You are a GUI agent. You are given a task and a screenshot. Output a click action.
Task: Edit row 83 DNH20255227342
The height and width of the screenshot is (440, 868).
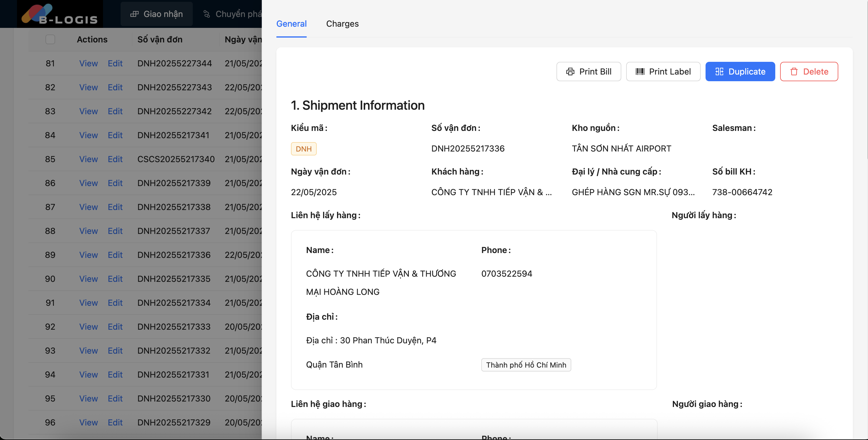click(115, 111)
